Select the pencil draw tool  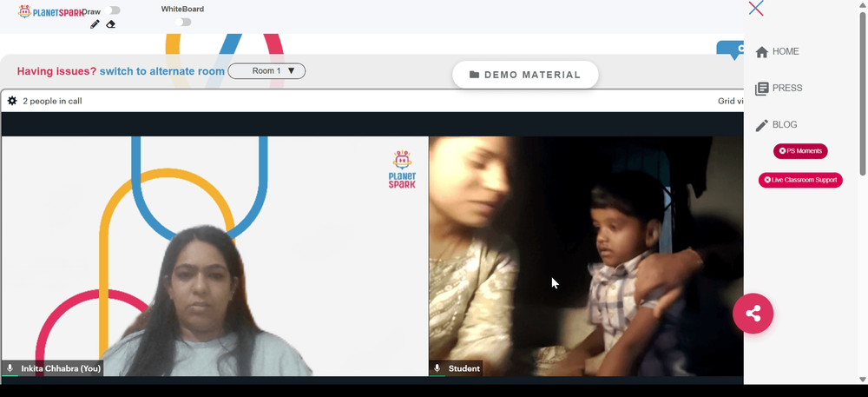pyautogui.click(x=95, y=24)
